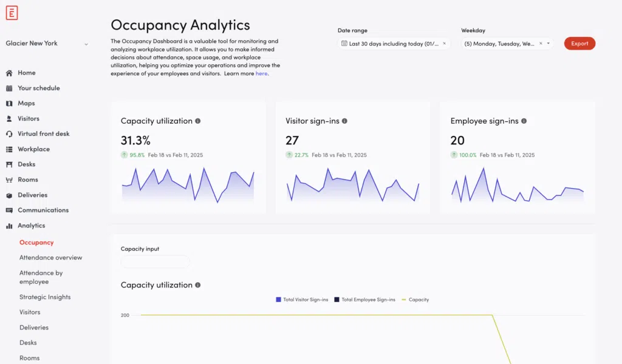The width and height of the screenshot is (622, 364).
Task: Expand the Weekday filter dropdown
Action: pos(547,43)
